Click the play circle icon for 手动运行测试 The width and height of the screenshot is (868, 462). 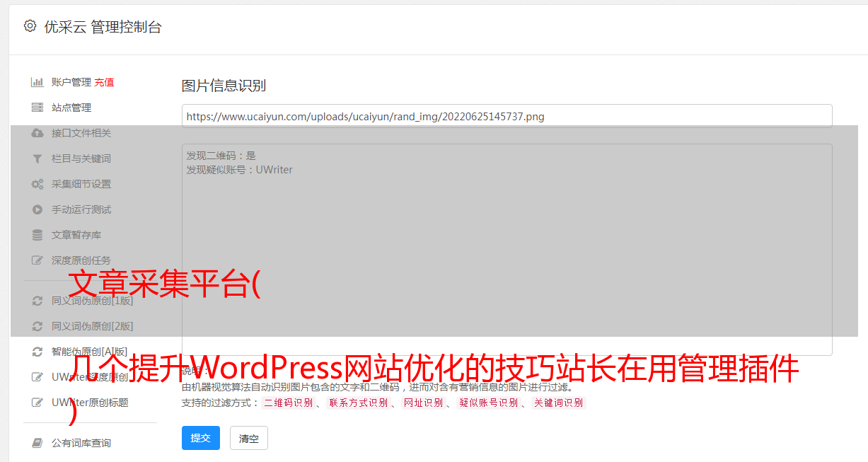coord(37,209)
